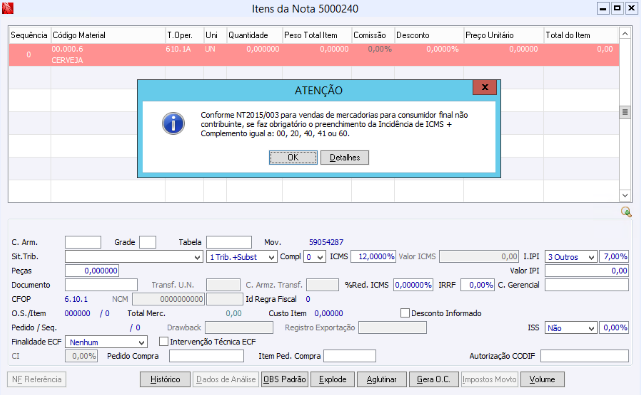Confirm the ATENÇÃO dialog with OK
The width and height of the screenshot is (641, 395).
click(293, 157)
